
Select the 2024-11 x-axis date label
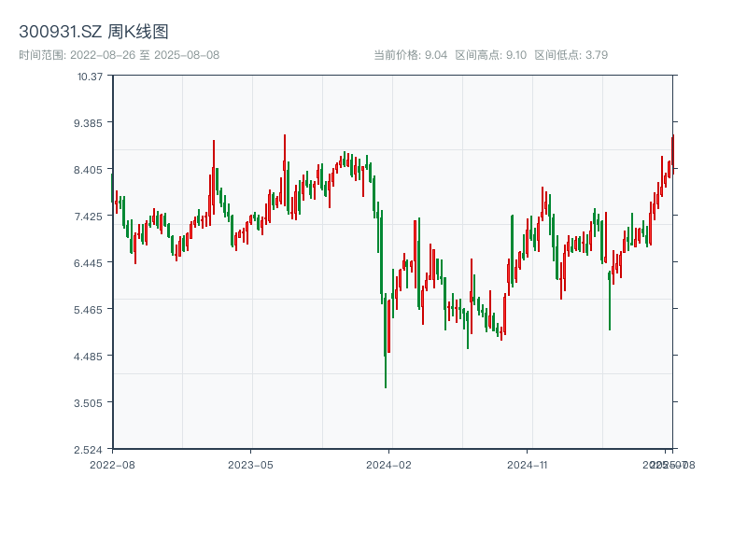click(527, 464)
